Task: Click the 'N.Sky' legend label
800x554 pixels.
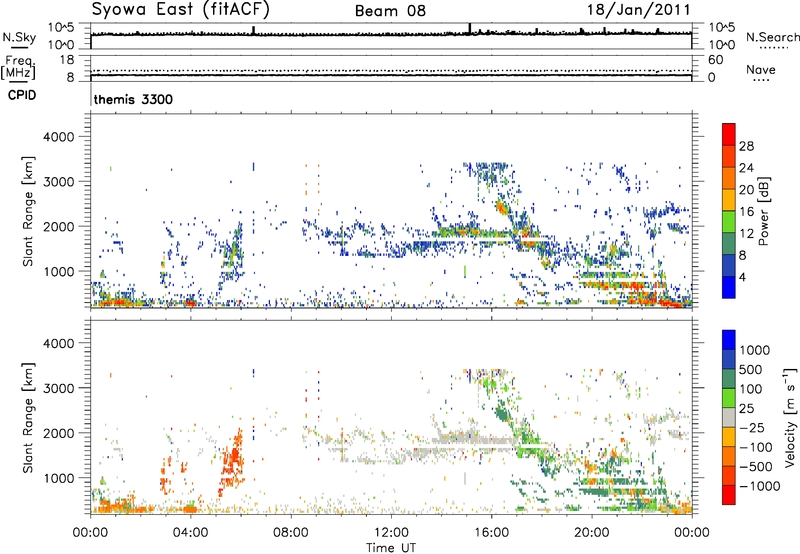Action: (x=19, y=37)
